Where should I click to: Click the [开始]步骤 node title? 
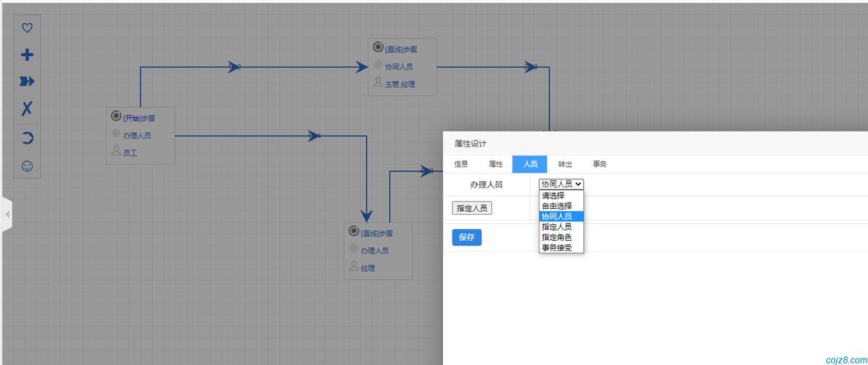[x=139, y=118]
